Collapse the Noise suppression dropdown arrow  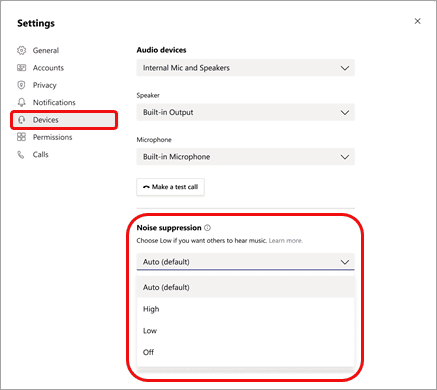(345, 262)
